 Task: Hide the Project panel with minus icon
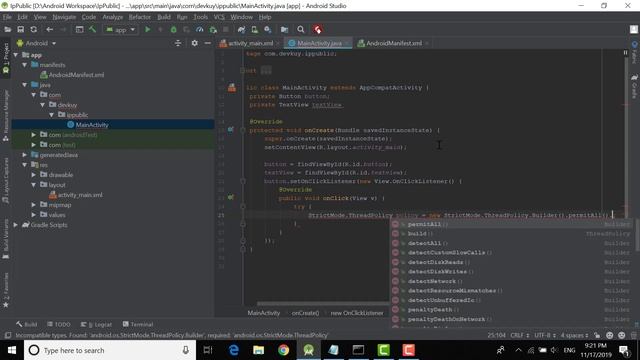pyautogui.click(x=208, y=43)
